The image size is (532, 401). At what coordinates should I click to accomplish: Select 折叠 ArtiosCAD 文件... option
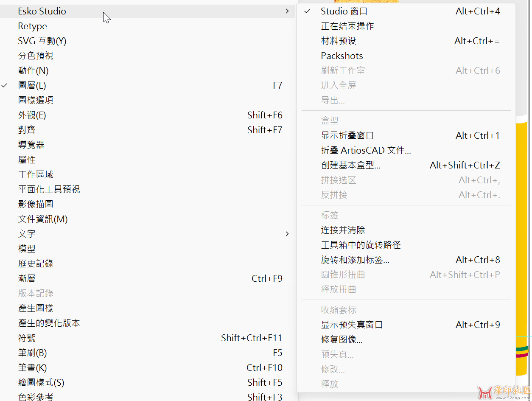366,151
